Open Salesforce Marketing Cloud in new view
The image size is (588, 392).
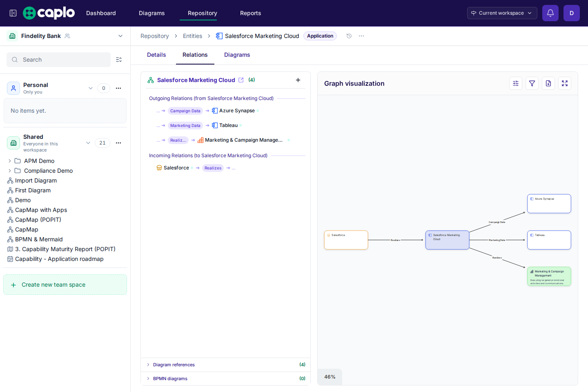pos(241,80)
